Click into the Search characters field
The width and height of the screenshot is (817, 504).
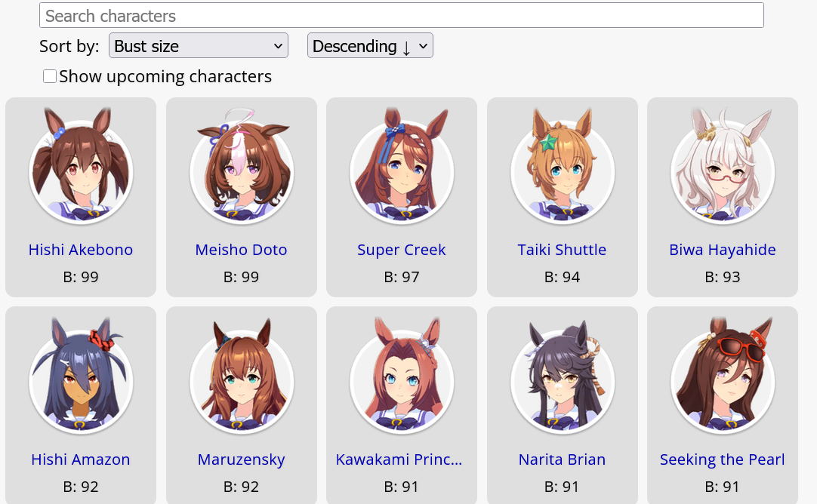coord(401,16)
